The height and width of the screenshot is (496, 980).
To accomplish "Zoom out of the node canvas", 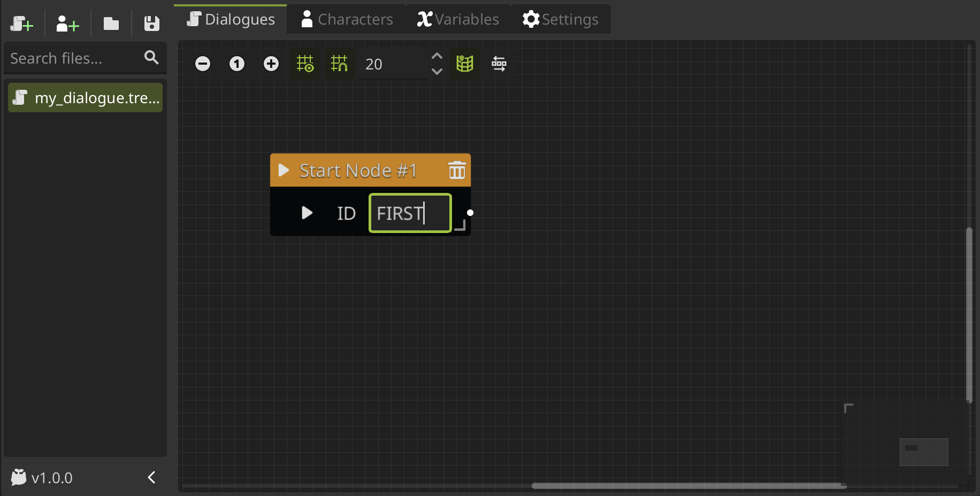I will tap(203, 63).
